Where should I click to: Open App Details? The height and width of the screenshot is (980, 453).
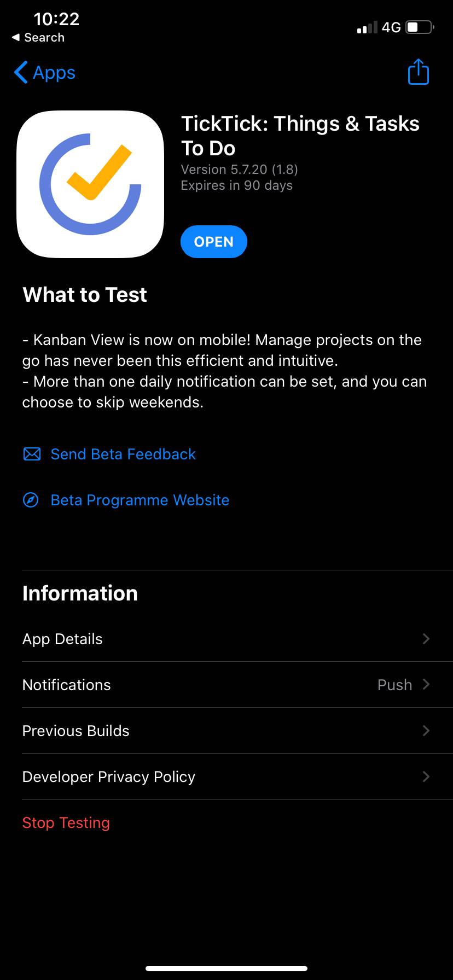pyautogui.click(x=226, y=639)
